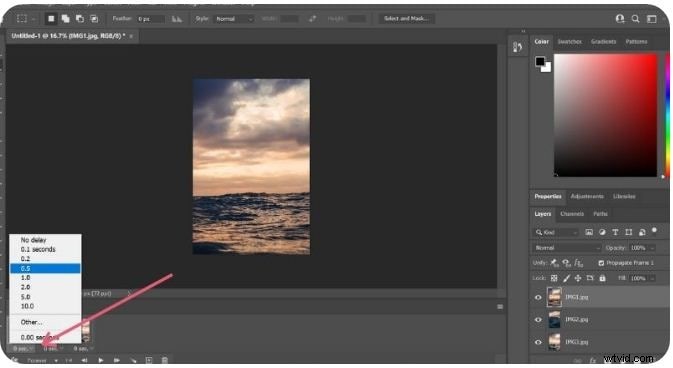The image size is (673, 368).
Task: Open the Opacity 100% dropdown arrow
Action: pyautogui.click(x=652, y=248)
